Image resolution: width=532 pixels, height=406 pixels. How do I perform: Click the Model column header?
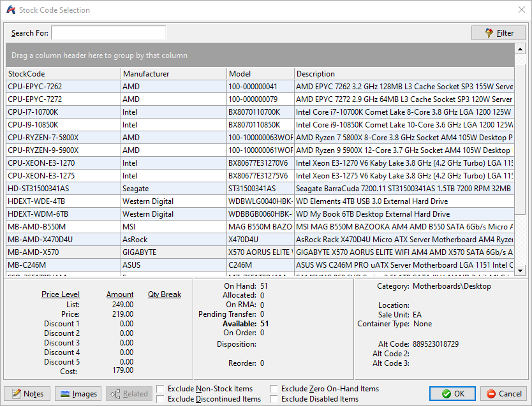[260, 74]
